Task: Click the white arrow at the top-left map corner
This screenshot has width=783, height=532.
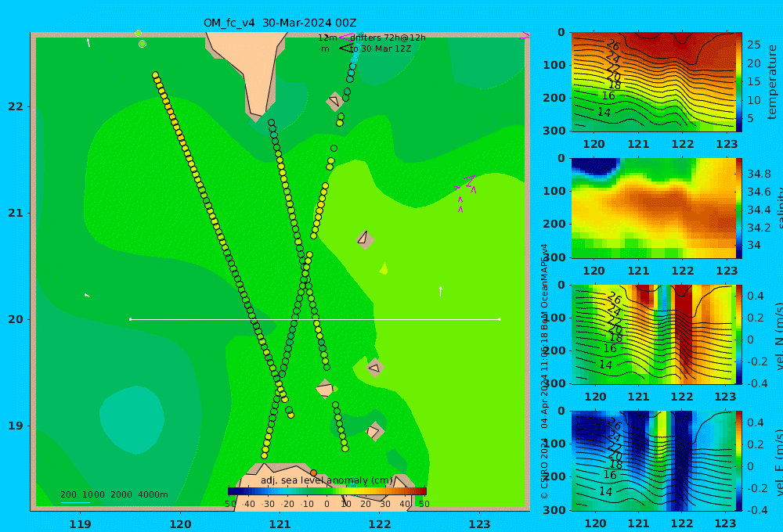Action: [x=88, y=42]
